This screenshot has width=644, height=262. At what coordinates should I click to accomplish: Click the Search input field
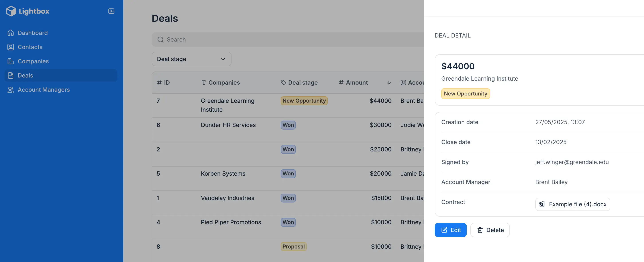[x=287, y=40]
